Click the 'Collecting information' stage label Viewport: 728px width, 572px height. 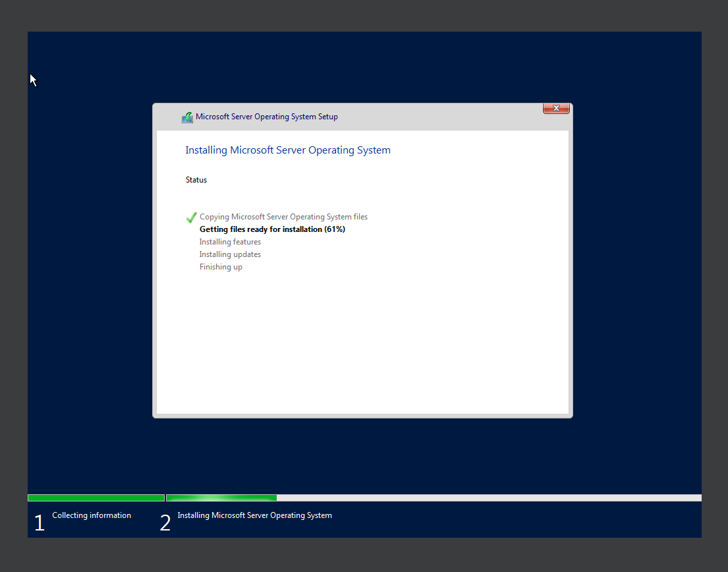pos(92,515)
